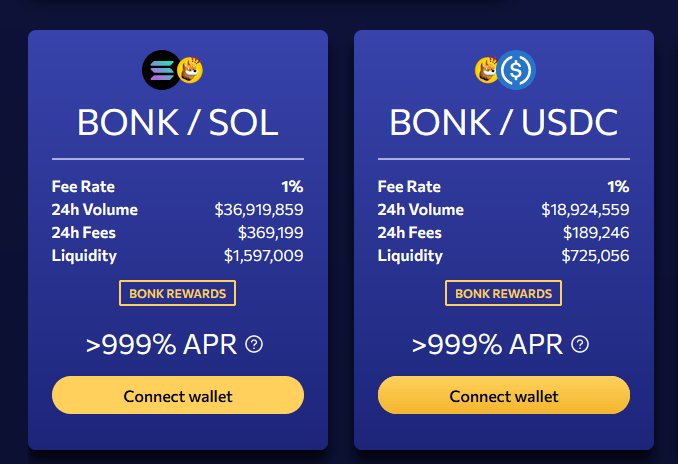Click Fee Rate label in BONK/SOL card

(x=83, y=186)
